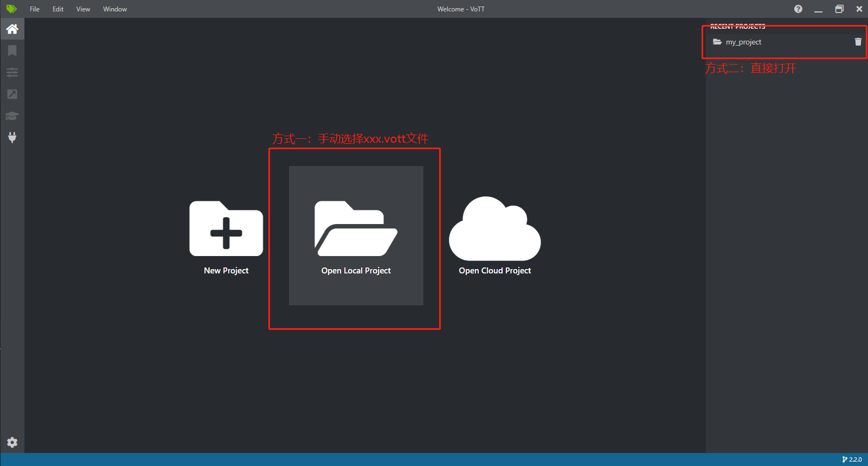868x466 pixels.
Task: Open the View menu
Action: [x=83, y=9]
